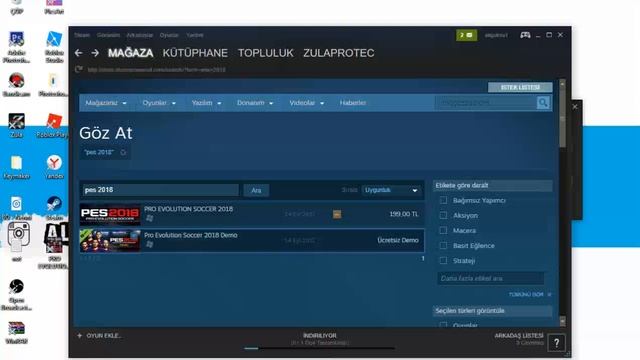
Task: Click the Ara search button
Action: tap(256, 190)
